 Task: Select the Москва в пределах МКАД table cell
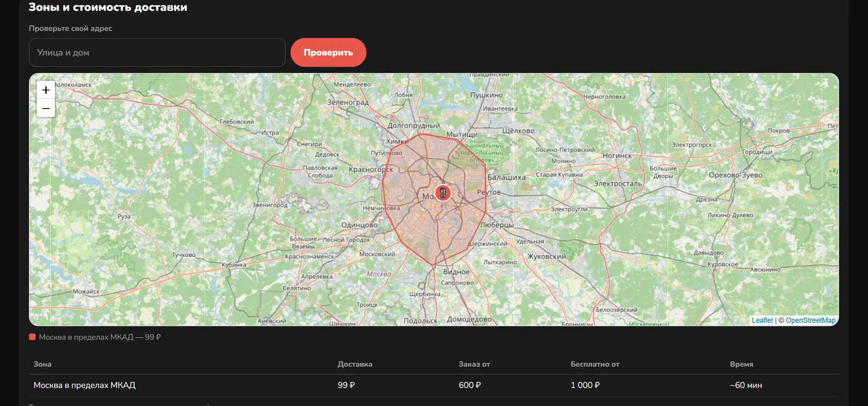pos(85,385)
